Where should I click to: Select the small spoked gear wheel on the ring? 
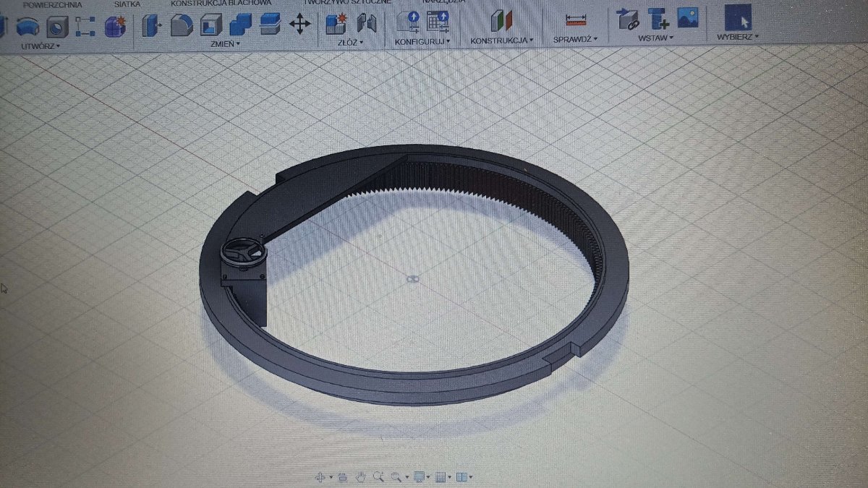coord(244,253)
